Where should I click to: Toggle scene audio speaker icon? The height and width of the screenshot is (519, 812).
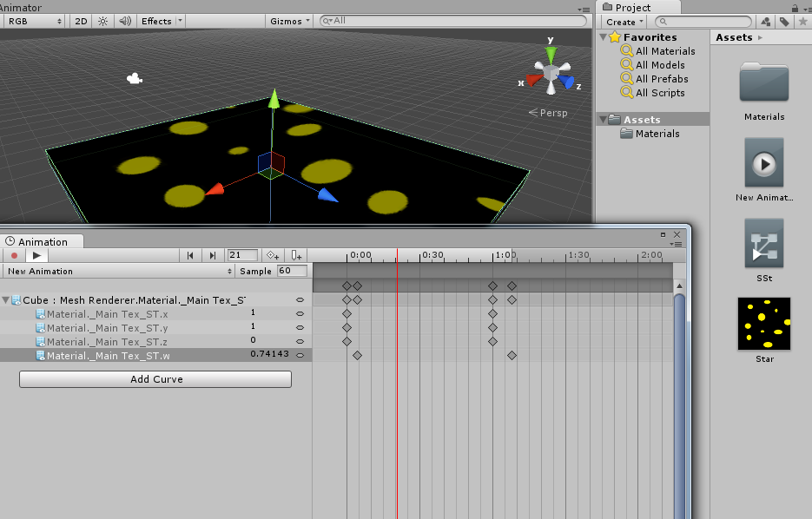125,21
